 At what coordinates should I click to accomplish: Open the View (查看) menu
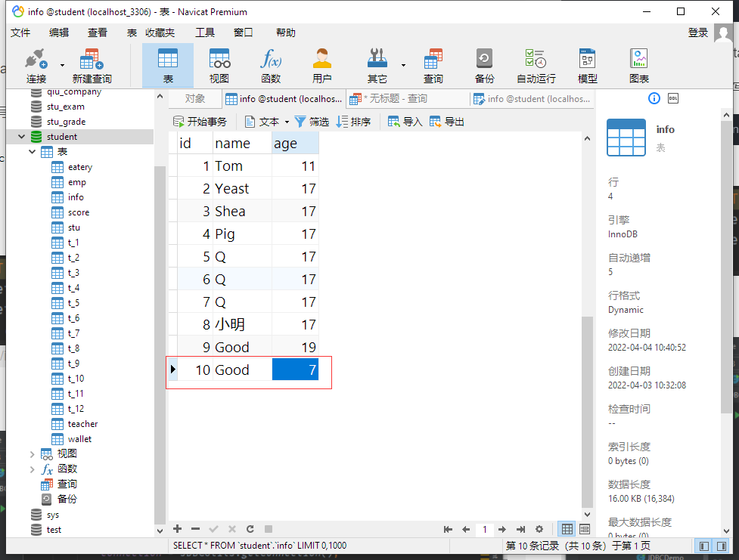click(98, 32)
